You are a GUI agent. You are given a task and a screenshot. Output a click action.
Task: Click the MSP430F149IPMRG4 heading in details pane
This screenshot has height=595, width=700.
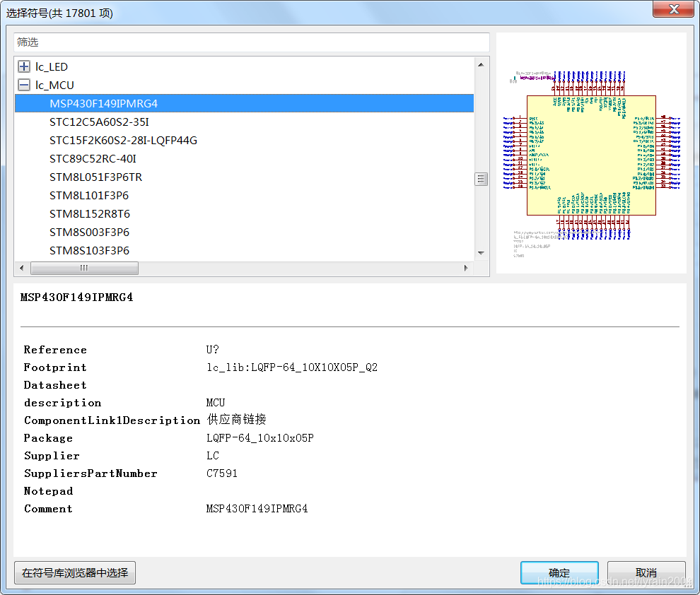coord(77,297)
